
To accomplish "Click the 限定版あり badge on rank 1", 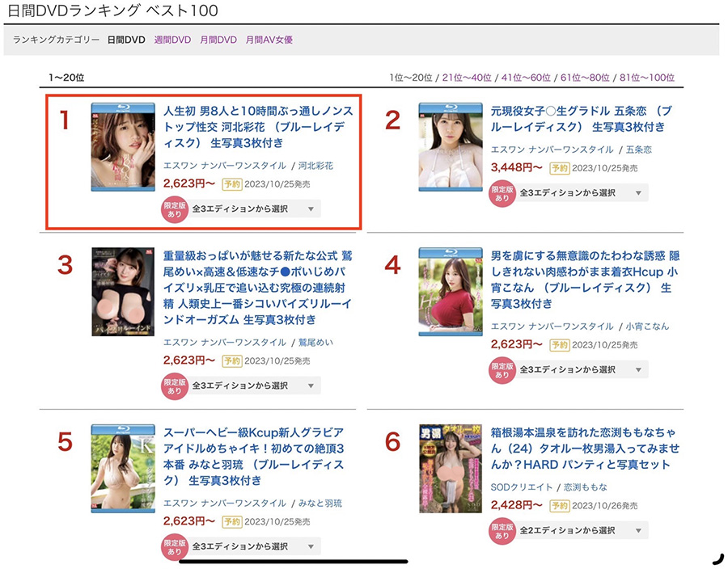I will tap(175, 209).
